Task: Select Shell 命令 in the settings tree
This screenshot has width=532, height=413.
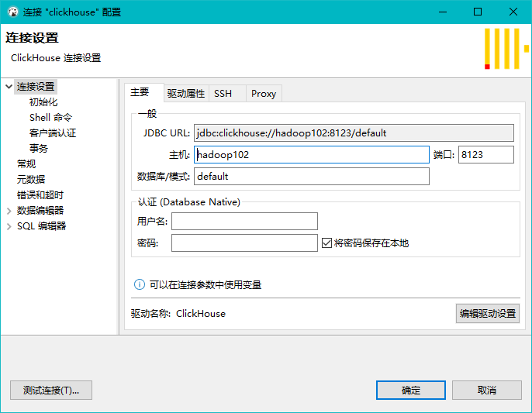Action: (x=51, y=118)
